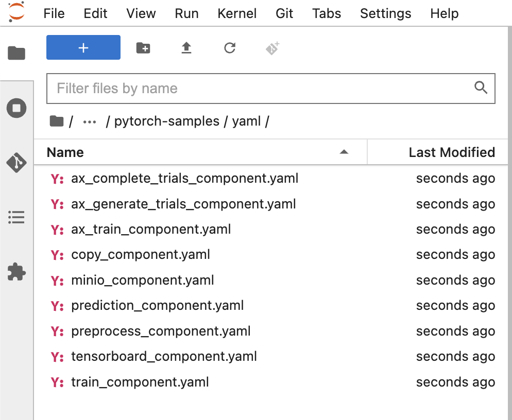
Task: Show the Table of Contents panel
Action: coord(16,217)
